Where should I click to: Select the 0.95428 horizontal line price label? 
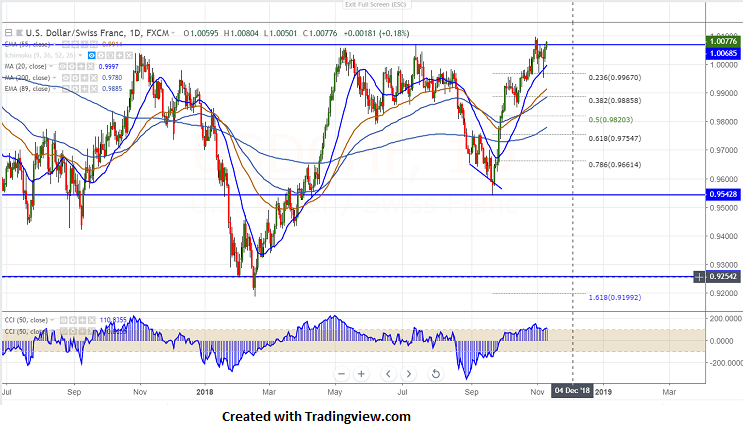pyautogui.click(x=723, y=194)
